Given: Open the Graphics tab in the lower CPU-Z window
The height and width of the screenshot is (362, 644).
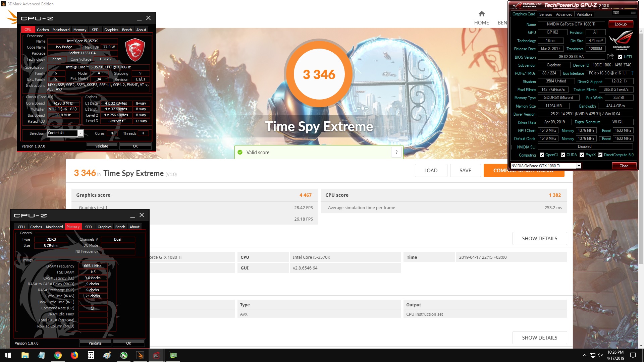Looking at the screenshot, I should (104, 227).
